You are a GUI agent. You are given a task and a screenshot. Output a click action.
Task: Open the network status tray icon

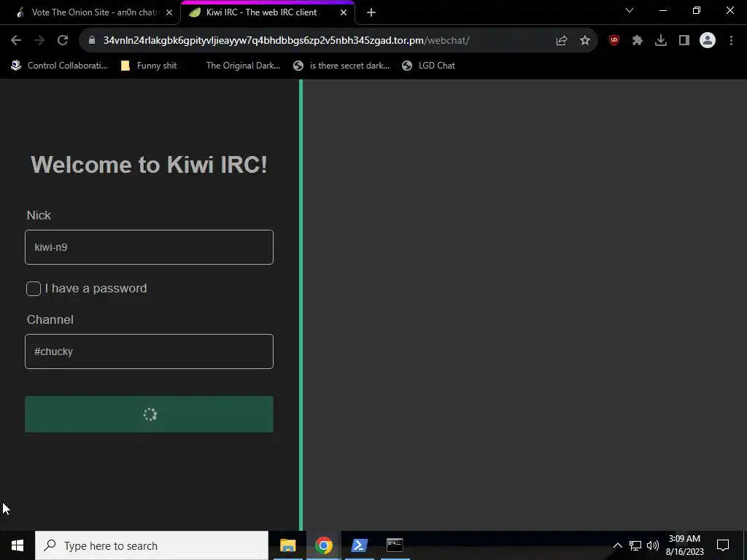tap(635, 545)
